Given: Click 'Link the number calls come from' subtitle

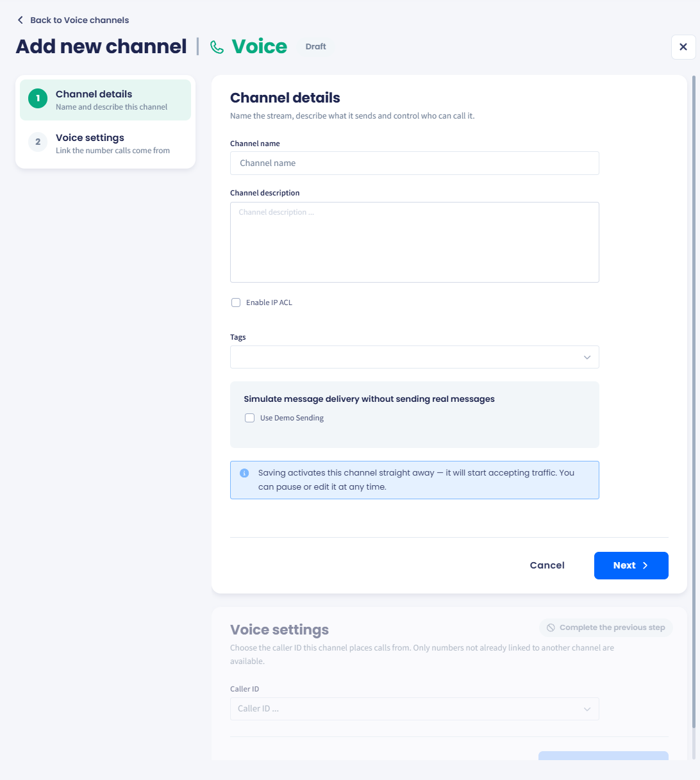Looking at the screenshot, I should [113, 151].
